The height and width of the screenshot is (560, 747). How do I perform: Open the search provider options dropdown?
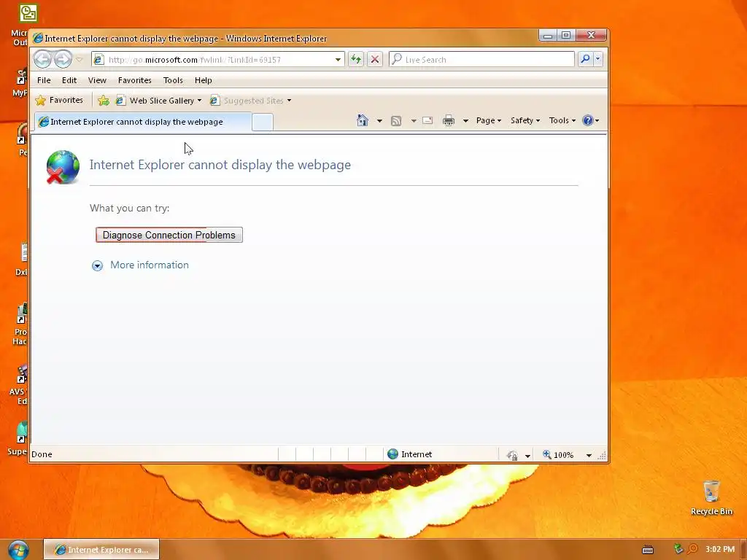pos(597,58)
